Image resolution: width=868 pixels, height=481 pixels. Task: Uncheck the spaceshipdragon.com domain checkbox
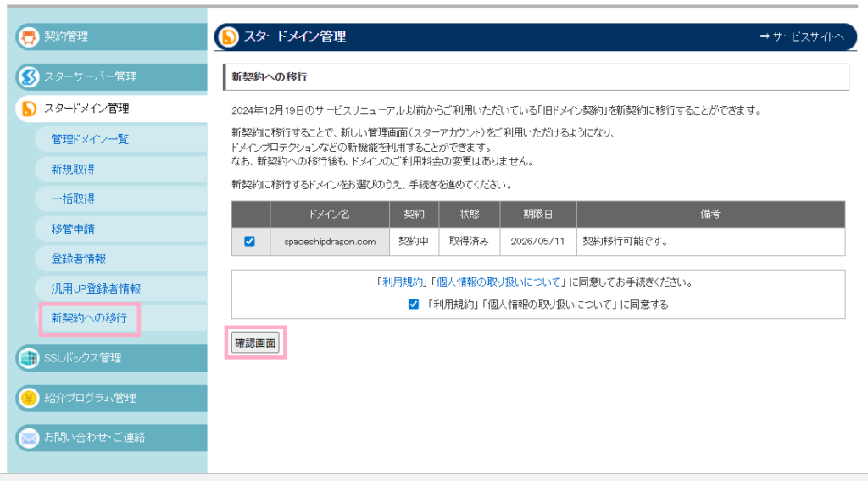point(249,241)
